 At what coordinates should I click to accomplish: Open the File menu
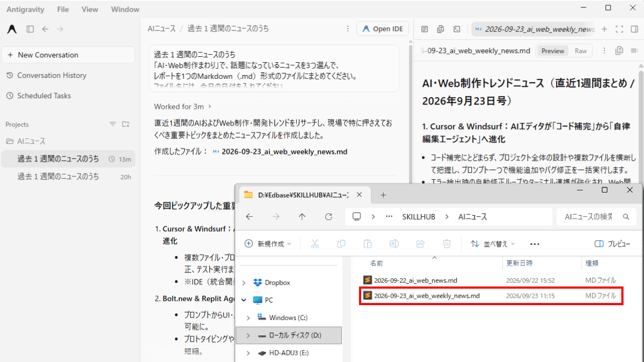pyautogui.click(x=63, y=9)
